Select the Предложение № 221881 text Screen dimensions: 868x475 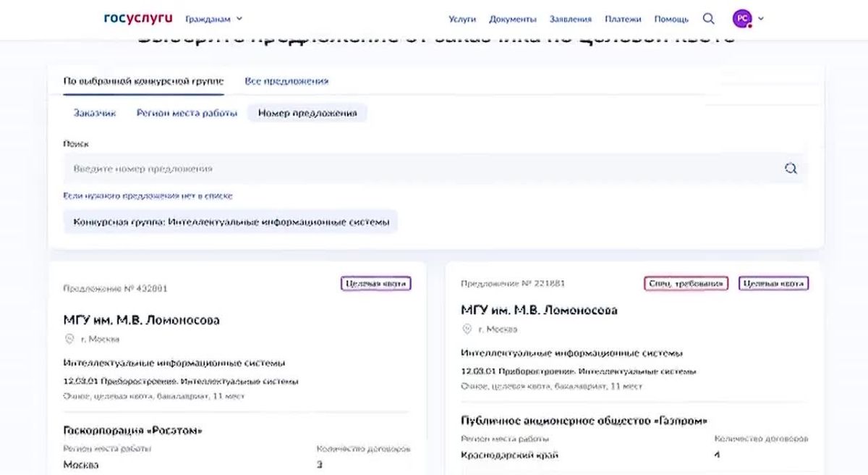tap(513, 283)
